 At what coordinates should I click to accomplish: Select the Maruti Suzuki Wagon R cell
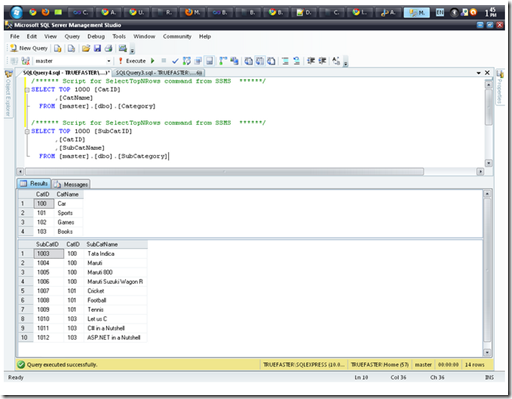click(x=115, y=282)
